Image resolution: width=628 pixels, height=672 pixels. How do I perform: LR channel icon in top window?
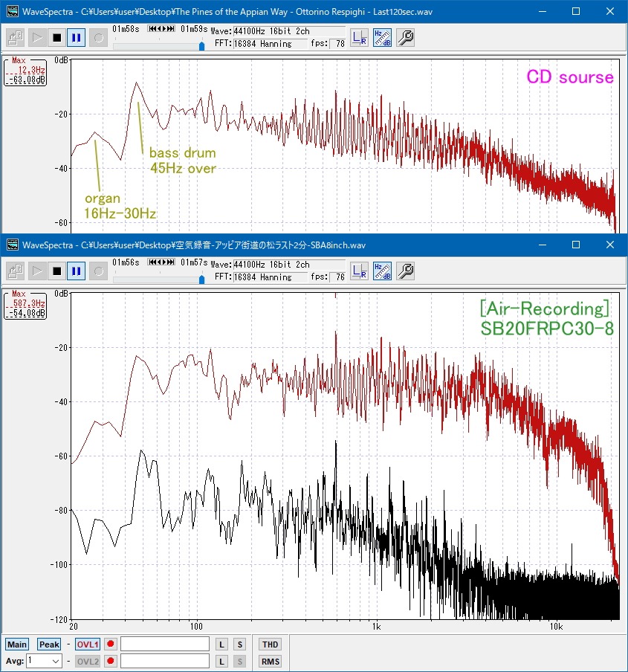[359, 38]
